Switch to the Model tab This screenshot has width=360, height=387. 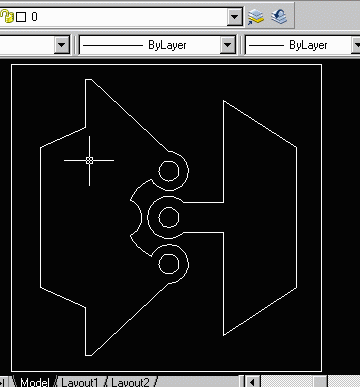[x=34, y=382]
